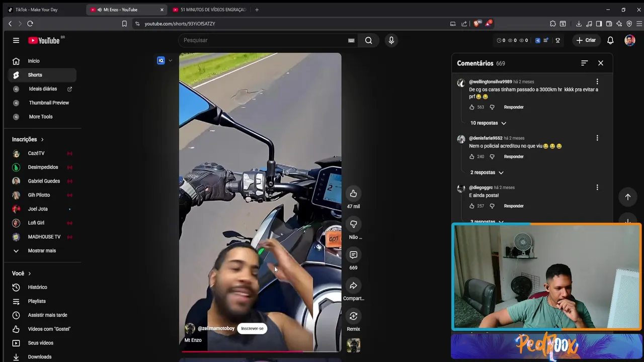
Task: Like wellingtonsilva9989's comment
Action: tap(472, 107)
